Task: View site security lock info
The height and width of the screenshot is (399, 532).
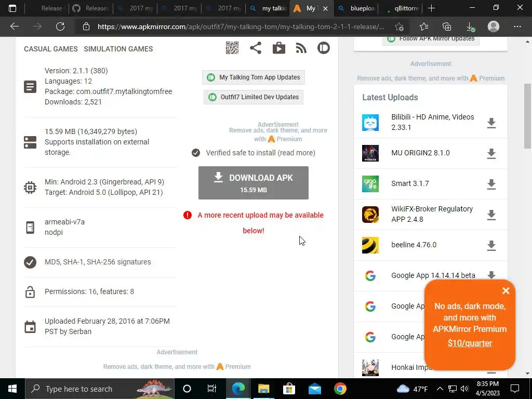Action: tap(86, 26)
